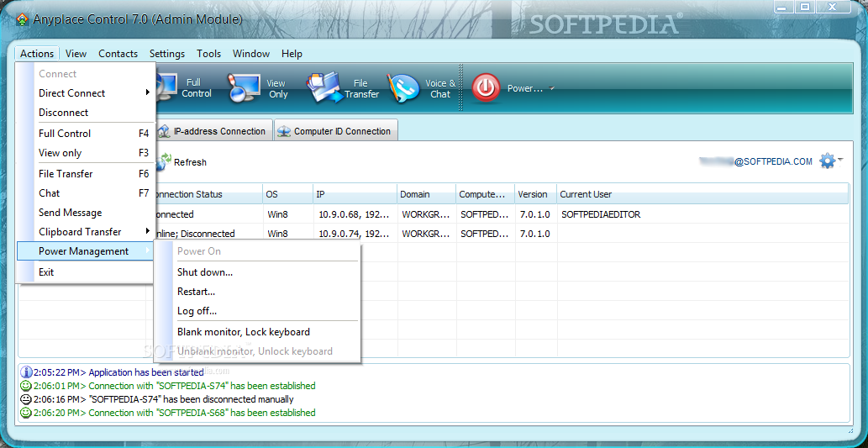This screenshot has height=448, width=868.
Task: Choose Disconnect from Actions menu
Action: pyautogui.click(x=85, y=113)
